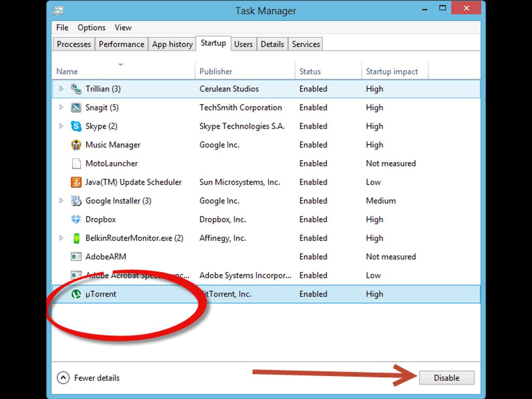Screen dimensions: 532x399
Task: Switch to the Performance tab
Action: coord(121,44)
